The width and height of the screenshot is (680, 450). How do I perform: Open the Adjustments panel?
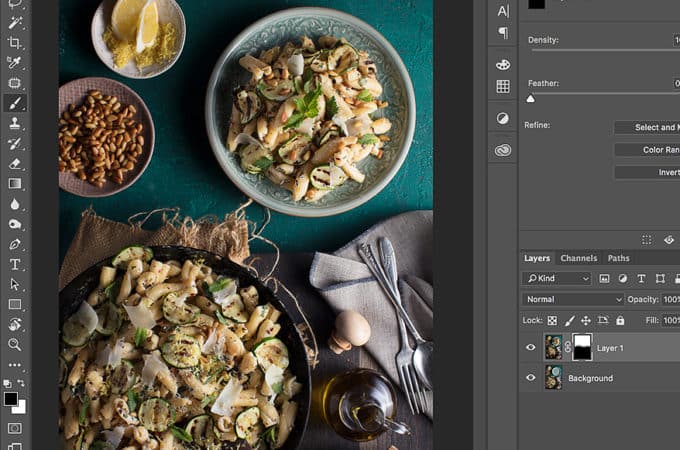click(x=503, y=118)
